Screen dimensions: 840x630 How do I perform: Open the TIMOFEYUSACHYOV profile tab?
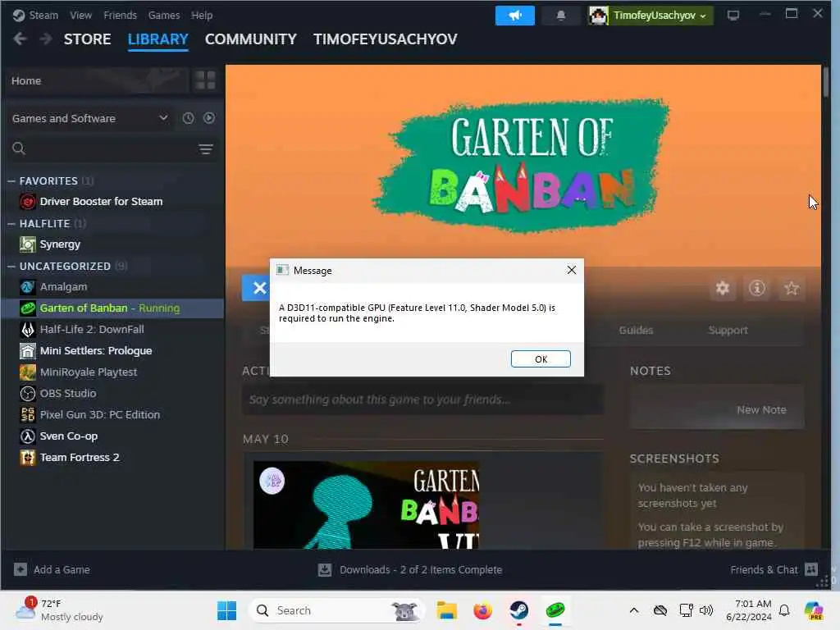[386, 39]
